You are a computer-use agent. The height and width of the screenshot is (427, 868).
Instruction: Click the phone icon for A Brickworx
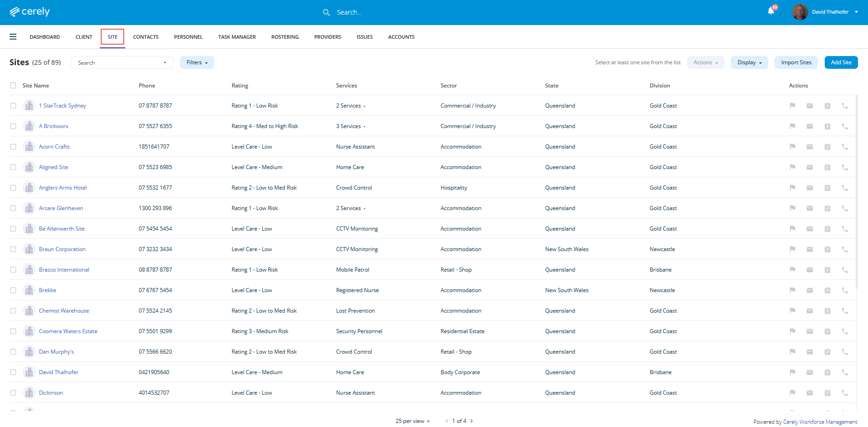[x=845, y=126]
